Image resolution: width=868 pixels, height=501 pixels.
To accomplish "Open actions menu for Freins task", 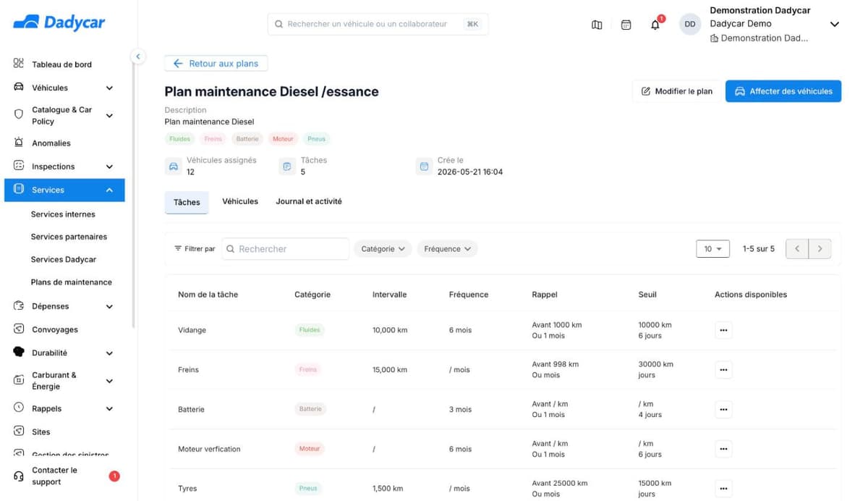I will [723, 370].
